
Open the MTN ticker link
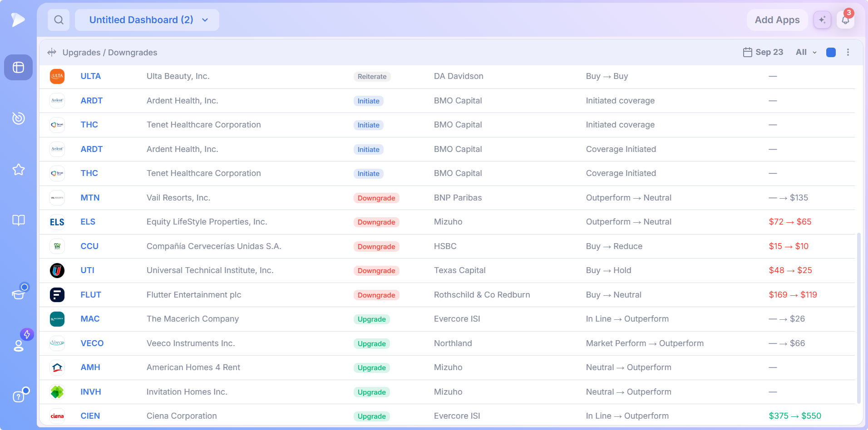90,198
